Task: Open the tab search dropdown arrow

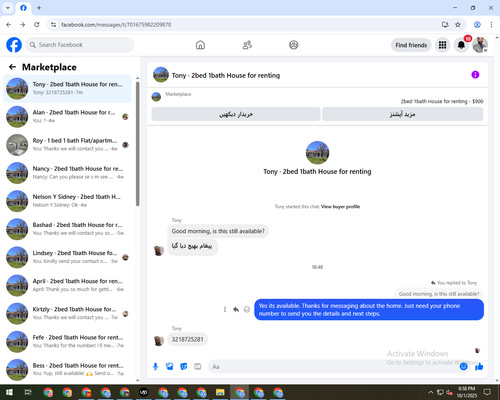Action: coord(8,8)
